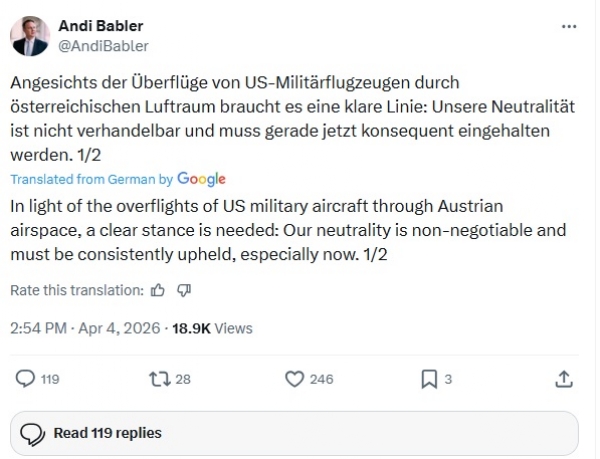This screenshot has height=459, width=600.
Task: Click the Google logo in translation note
Action: point(201,179)
